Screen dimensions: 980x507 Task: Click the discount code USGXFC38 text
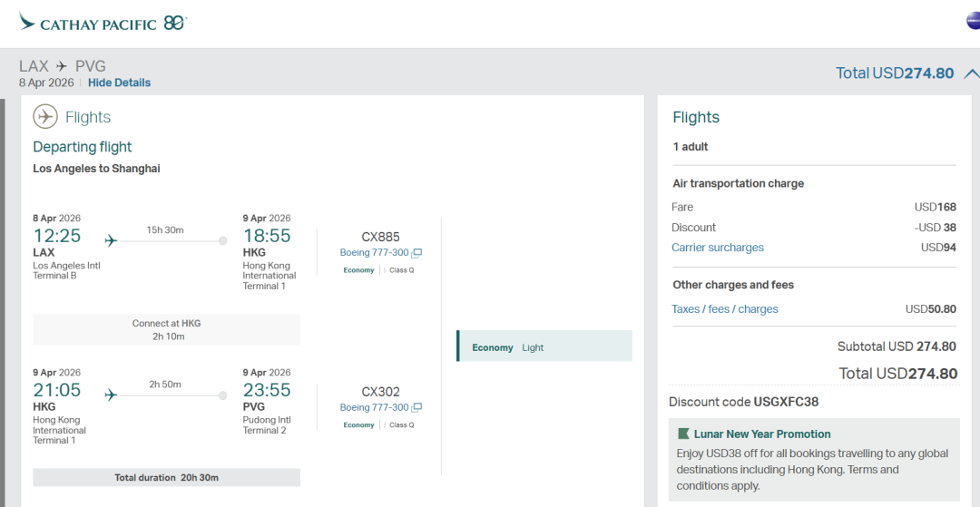pos(785,402)
